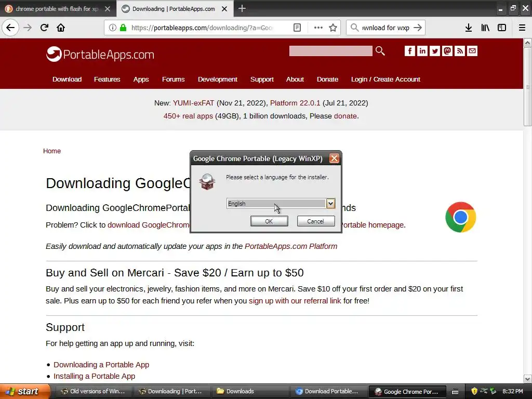This screenshot has height=399, width=532.
Task: Click the green padlock security icon
Action: pyautogui.click(x=123, y=28)
